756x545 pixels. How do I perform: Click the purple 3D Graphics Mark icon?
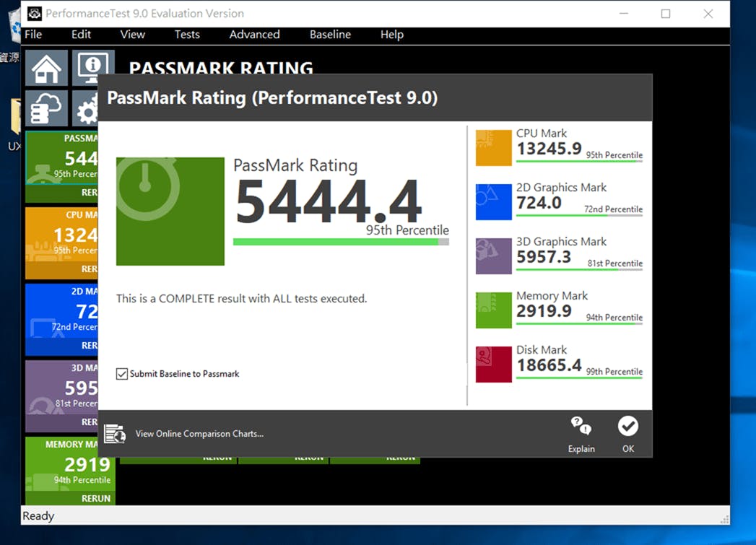tap(494, 256)
